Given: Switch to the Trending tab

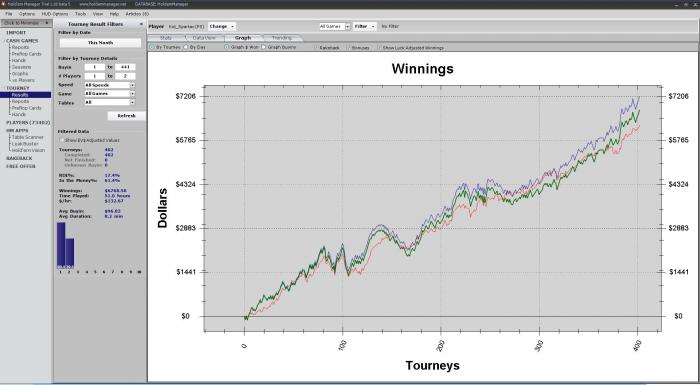Looking at the screenshot, I should click(x=282, y=38).
